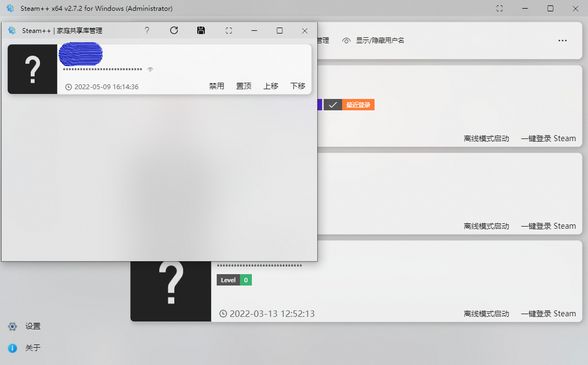588x365 pixels.
Task: Open help in the family sharing window
Action: coord(147,31)
